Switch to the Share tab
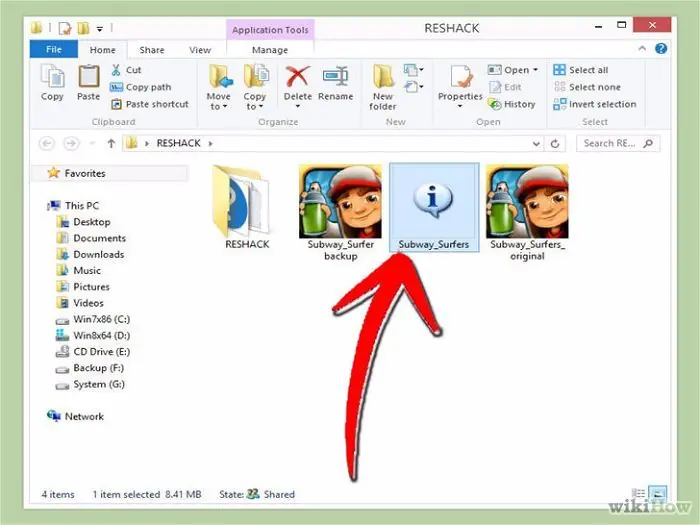Image resolution: width=700 pixels, height=525 pixels. [152, 50]
